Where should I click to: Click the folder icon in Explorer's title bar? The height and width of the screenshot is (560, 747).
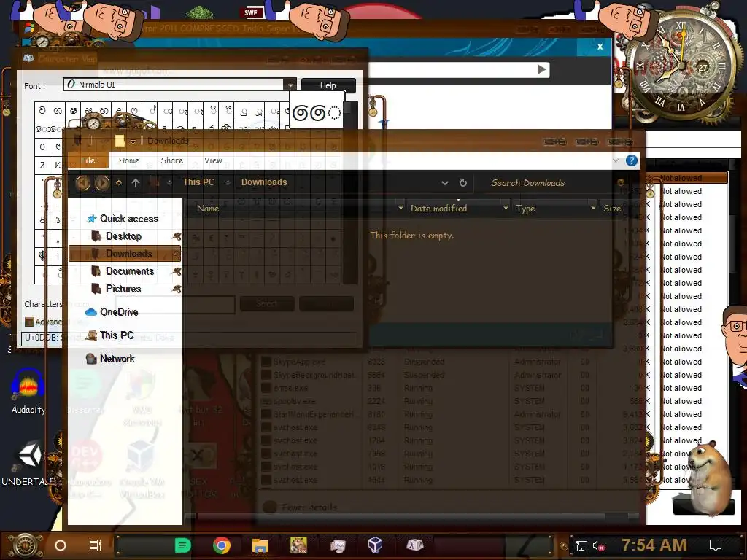coord(120,141)
